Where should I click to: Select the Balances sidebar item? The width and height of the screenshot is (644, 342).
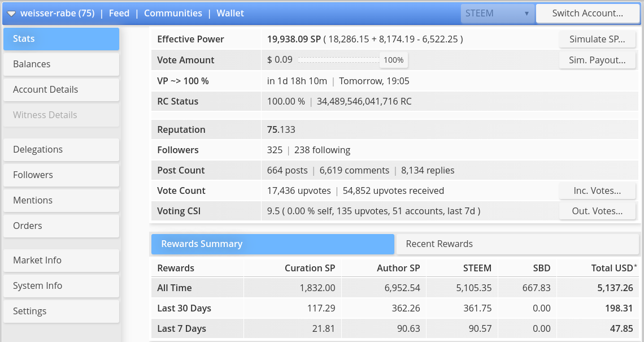point(61,64)
